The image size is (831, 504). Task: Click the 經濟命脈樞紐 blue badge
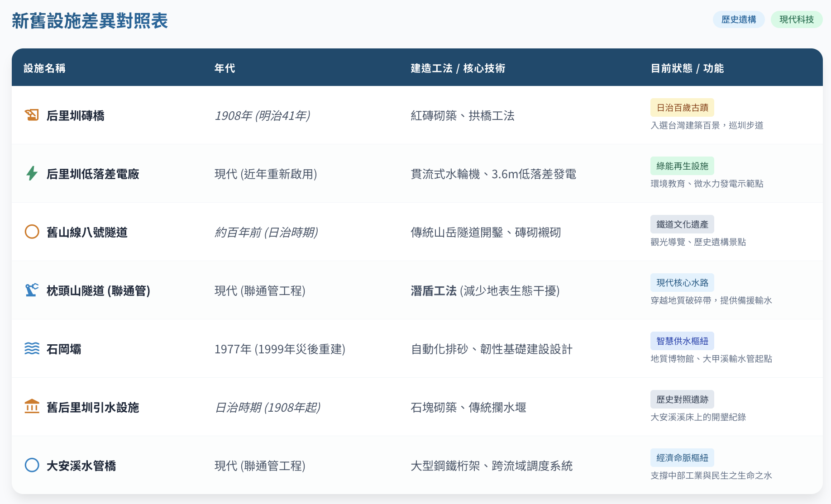pos(683,457)
